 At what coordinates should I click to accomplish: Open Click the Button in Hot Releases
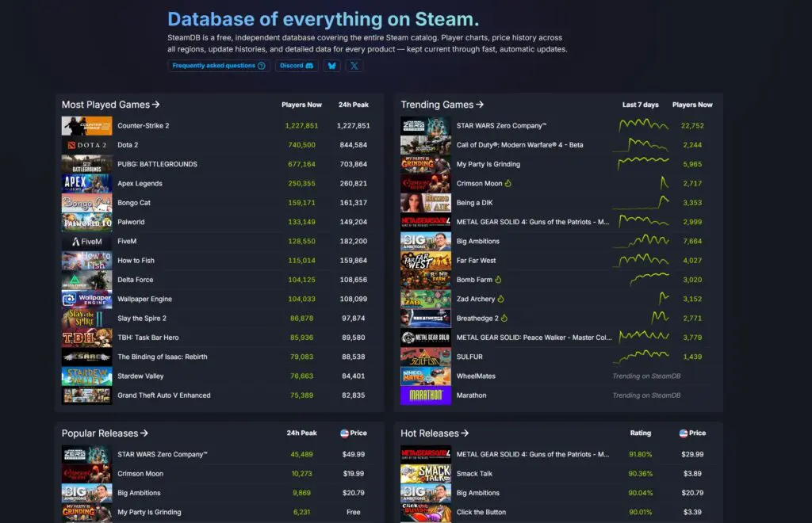point(481,512)
